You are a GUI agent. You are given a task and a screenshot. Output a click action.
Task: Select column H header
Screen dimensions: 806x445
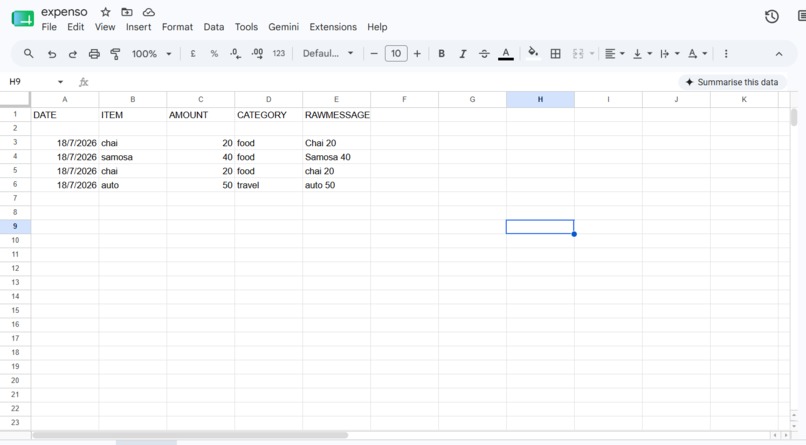(x=540, y=99)
